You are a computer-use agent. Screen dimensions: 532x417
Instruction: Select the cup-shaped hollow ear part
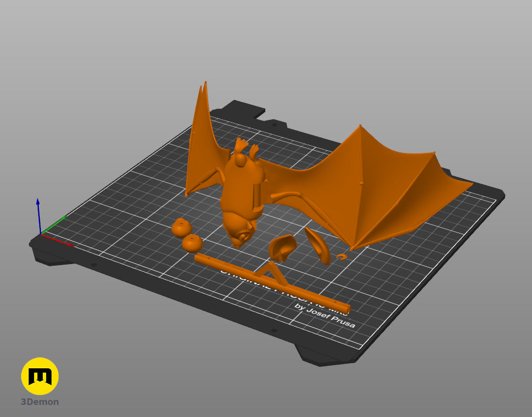coord(283,247)
